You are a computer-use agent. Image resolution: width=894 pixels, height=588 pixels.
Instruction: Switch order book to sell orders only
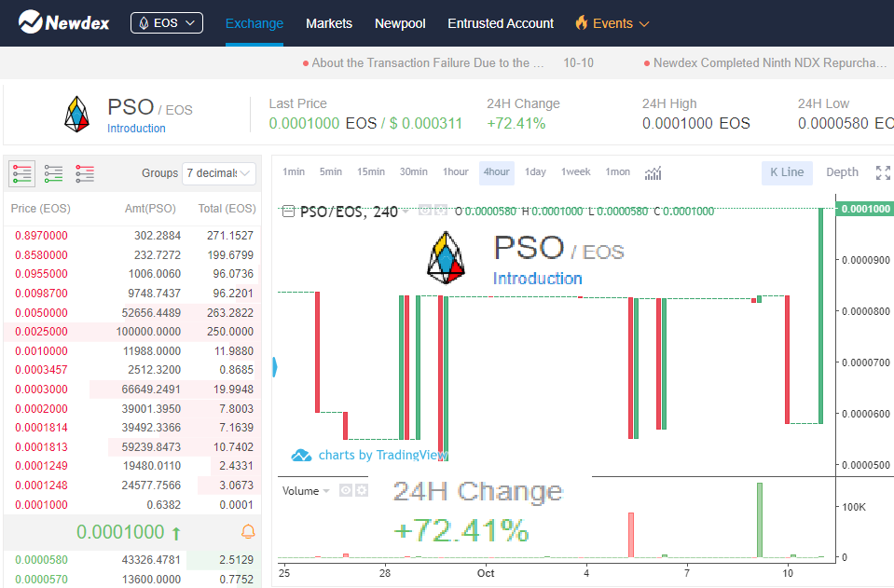pyautogui.click(x=85, y=173)
